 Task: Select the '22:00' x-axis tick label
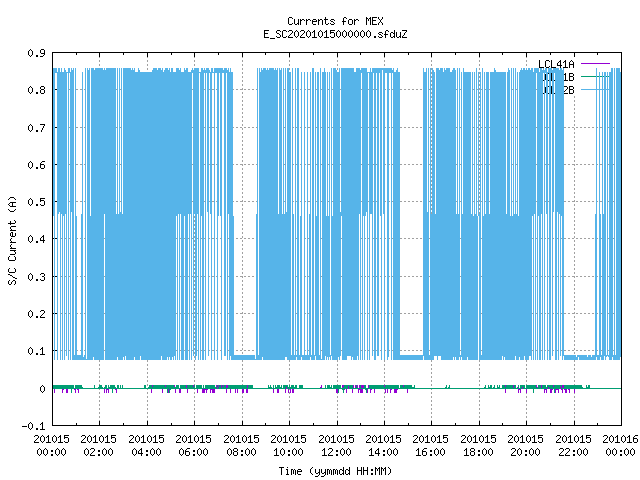coord(573,452)
